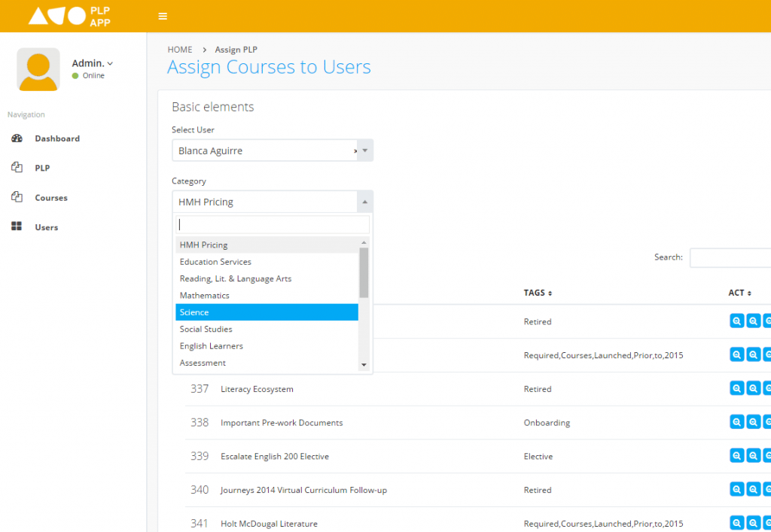Click the Dashboard gauge icon
The image size is (771, 532).
point(17,138)
